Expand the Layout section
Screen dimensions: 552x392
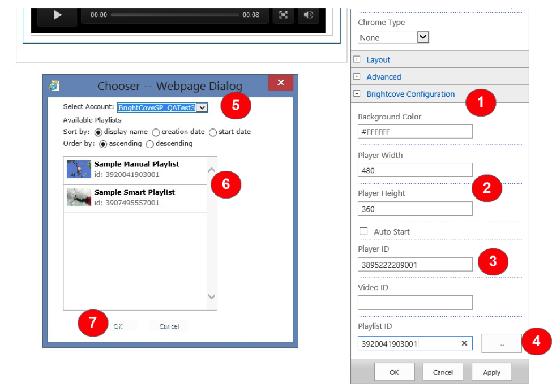pos(357,60)
